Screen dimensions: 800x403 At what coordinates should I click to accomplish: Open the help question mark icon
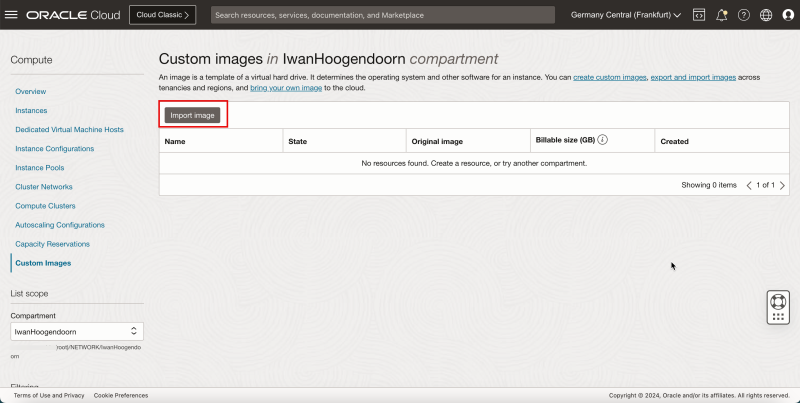(744, 15)
